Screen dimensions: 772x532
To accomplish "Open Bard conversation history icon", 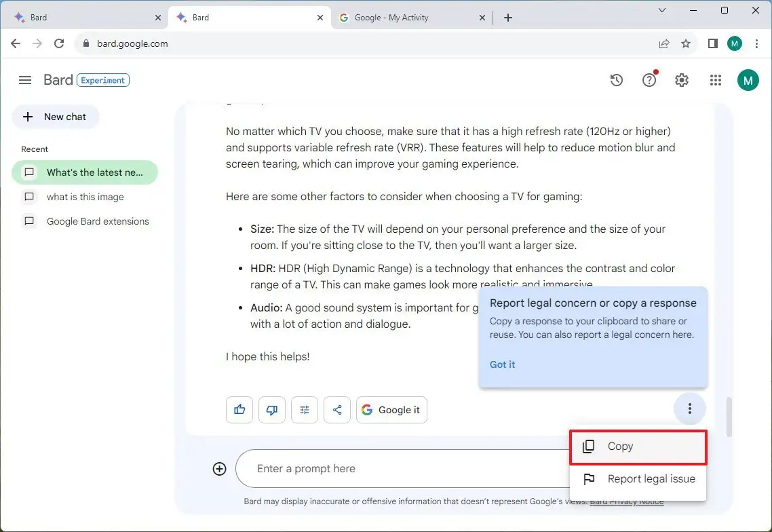I will (x=616, y=79).
